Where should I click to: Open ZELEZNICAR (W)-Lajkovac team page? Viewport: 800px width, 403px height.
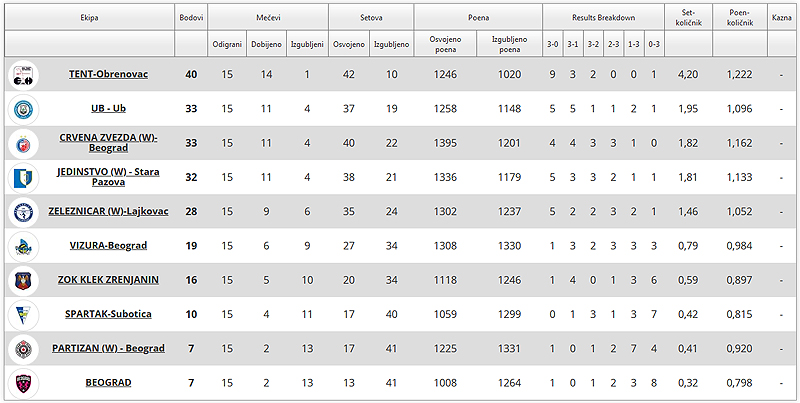tap(108, 211)
